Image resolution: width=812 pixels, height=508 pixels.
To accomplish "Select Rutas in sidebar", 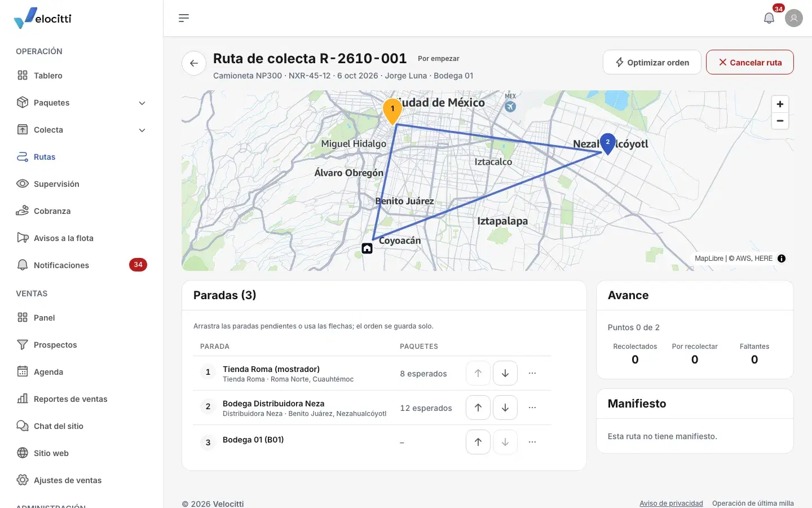I will coord(82,157).
